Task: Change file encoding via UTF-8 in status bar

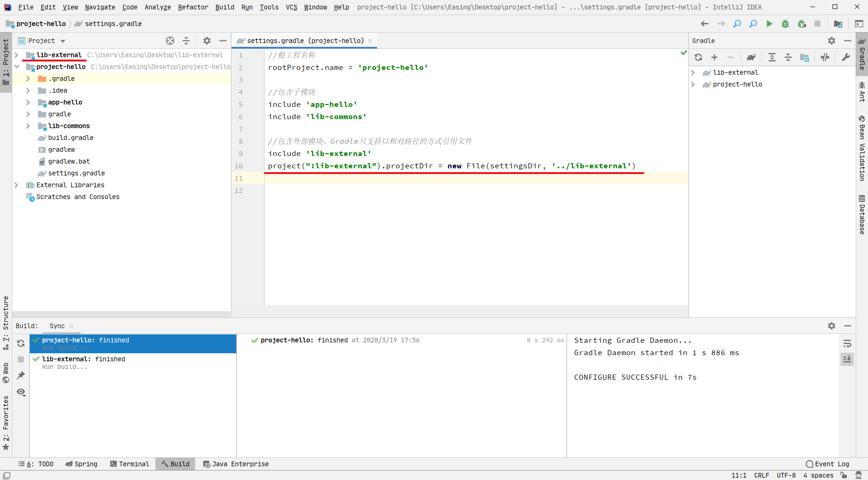Action: 786,475
